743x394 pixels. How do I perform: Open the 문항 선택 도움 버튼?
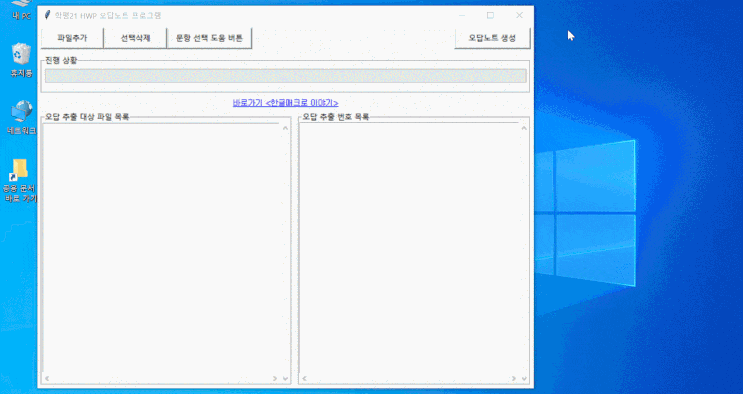pos(209,38)
